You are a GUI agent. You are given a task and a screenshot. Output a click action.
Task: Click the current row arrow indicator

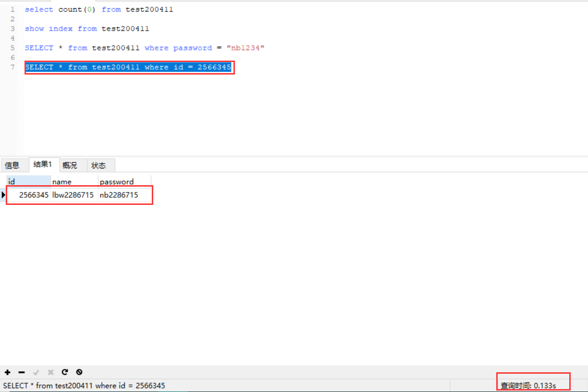(x=4, y=195)
